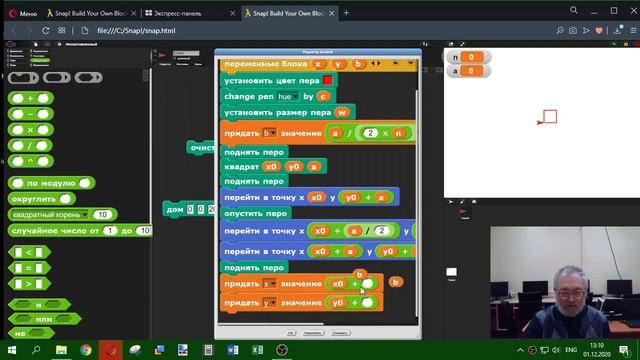Click the дом block in scripting area
The width and height of the screenshot is (640, 360).
click(x=189, y=209)
